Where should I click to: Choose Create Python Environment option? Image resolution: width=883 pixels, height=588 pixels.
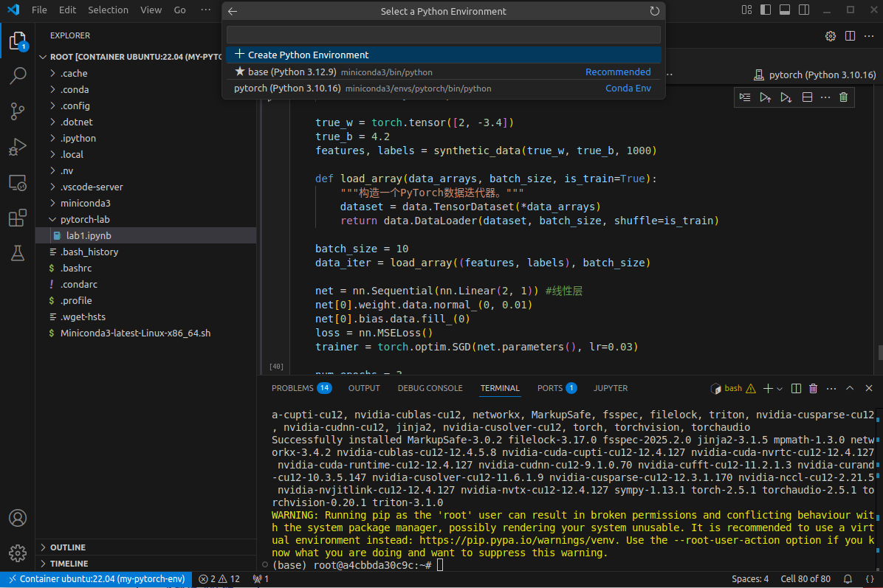308,55
